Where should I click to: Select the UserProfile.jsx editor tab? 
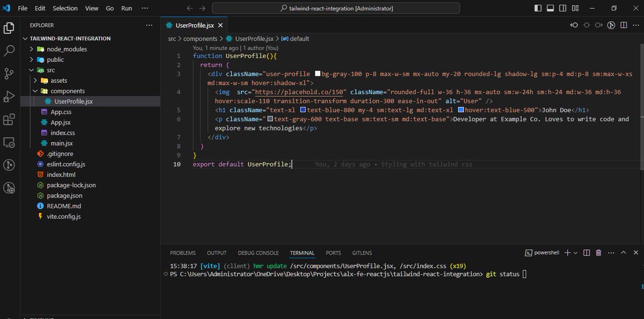(194, 25)
